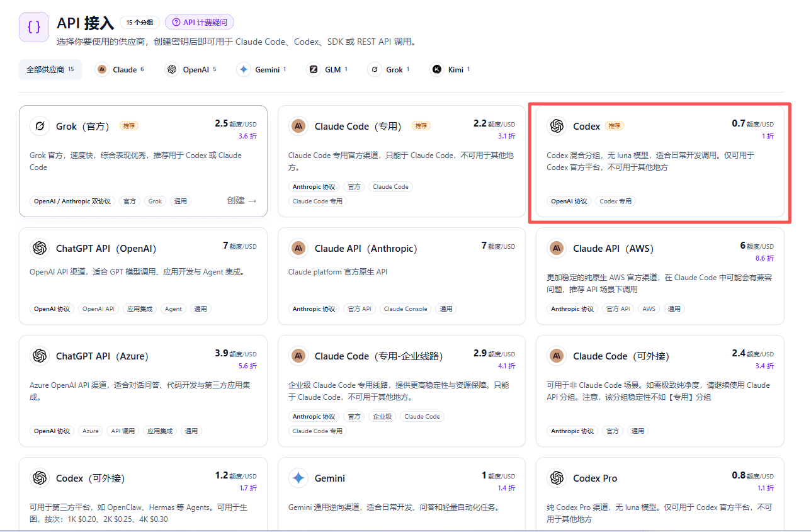Image resolution: width=811 pixels, height=532 pixels.
Task: Click the Codex（可外接）card logo
Action: point(40,478)
